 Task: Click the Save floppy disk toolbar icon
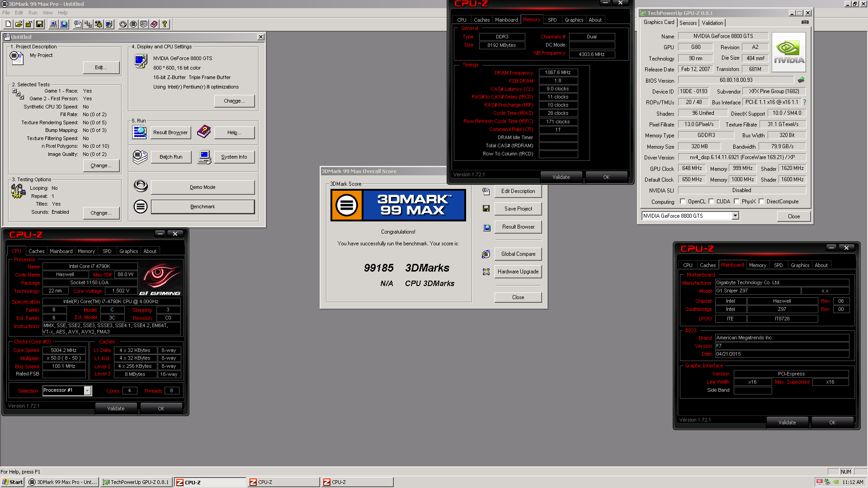[39, 24]
